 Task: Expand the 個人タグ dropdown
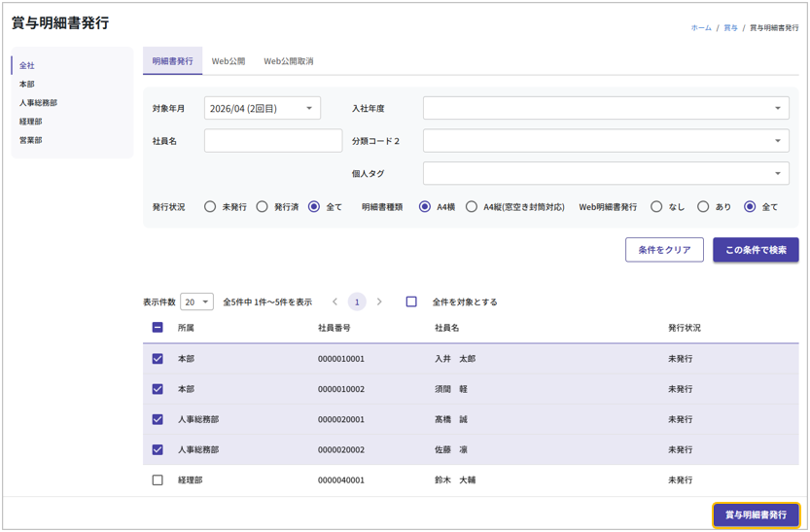606,174
